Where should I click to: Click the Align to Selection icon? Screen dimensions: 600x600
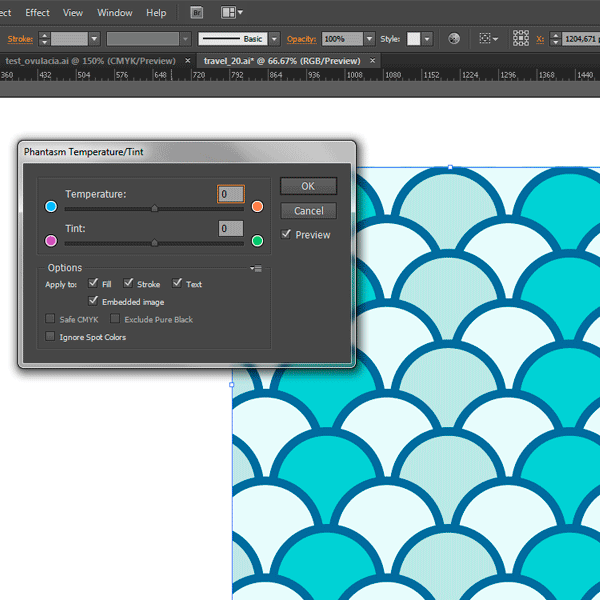(485, 39)
